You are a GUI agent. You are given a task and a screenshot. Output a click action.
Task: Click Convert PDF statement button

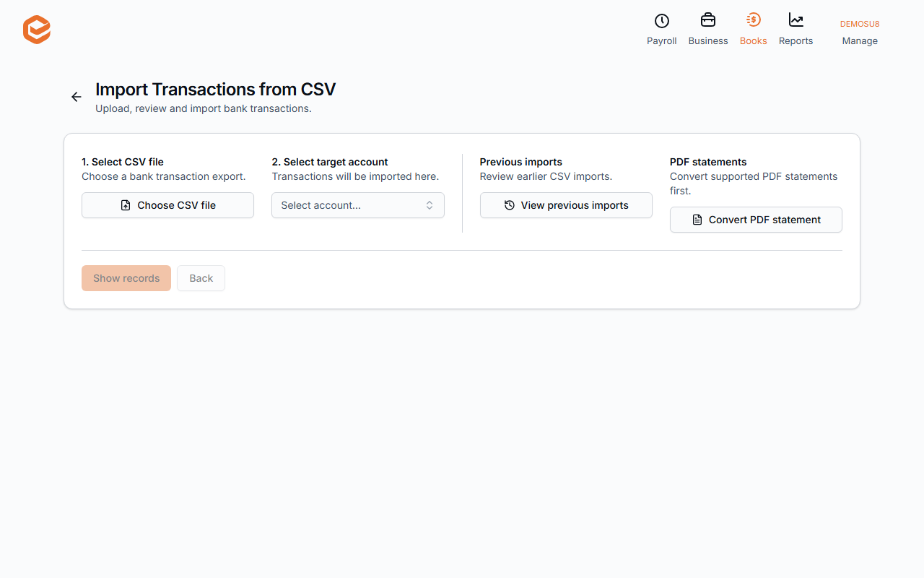[756, 220]
